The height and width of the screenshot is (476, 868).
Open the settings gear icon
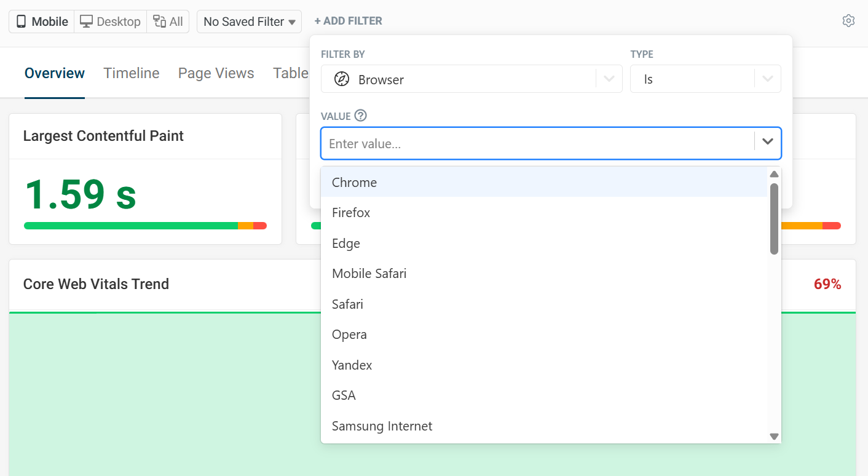pyautogui.click(x=848, y=20)
